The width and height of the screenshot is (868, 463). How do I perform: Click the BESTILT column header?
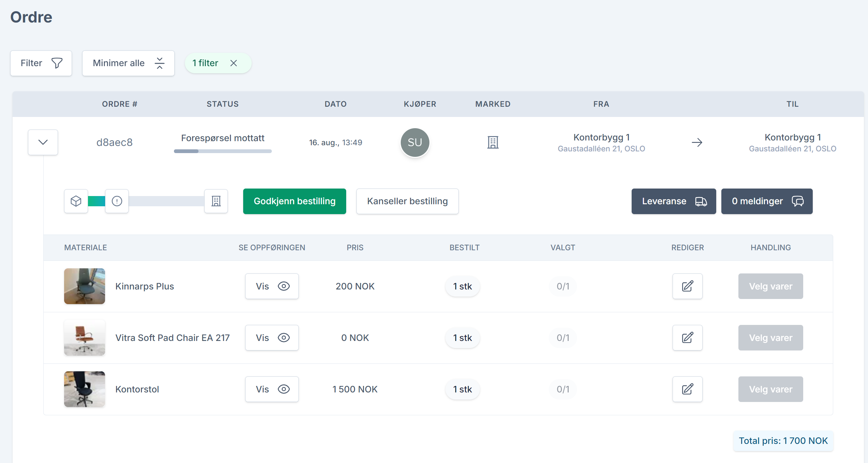(x=465, y=248)
